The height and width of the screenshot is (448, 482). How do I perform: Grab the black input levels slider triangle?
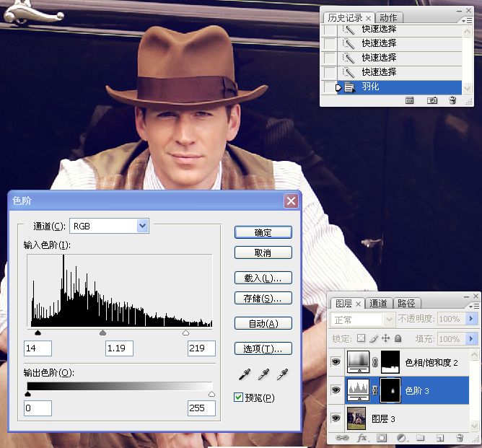click(x=38, y=333)
